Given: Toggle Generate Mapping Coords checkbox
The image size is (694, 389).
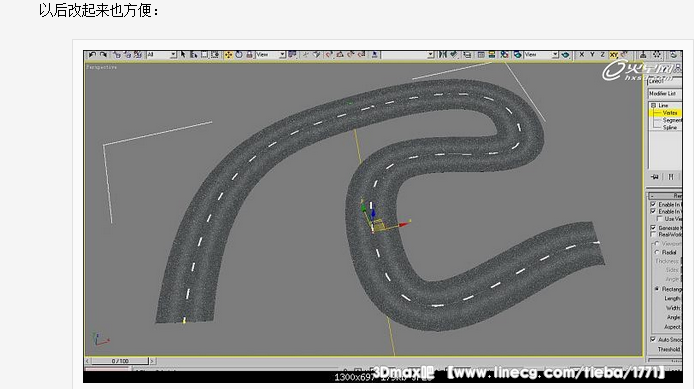Looking at the screenshot, I should 653,227.
